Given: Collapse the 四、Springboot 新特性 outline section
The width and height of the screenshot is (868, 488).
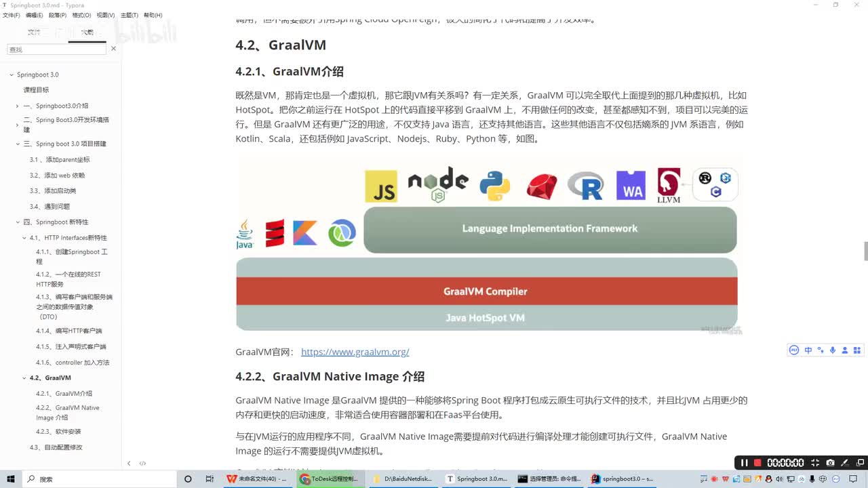Looking at the screenshot, I should [18, 222].
